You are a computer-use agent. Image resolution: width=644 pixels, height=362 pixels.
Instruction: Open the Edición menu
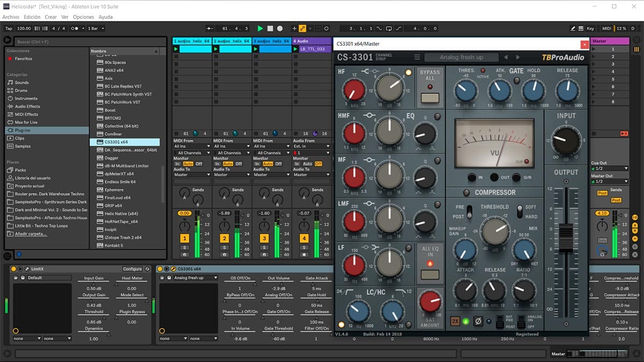(x=32, y=17)
